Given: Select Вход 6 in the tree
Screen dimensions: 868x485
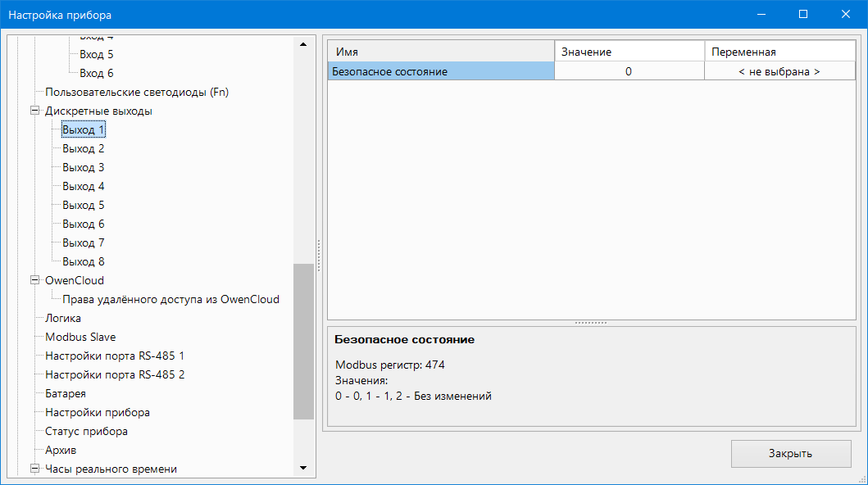Looking at the screenshot, I should click(96, 73).
